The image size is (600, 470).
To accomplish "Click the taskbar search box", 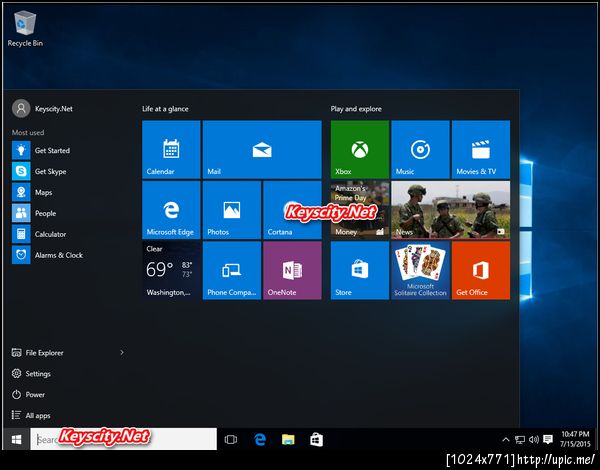I will (124, 439).
